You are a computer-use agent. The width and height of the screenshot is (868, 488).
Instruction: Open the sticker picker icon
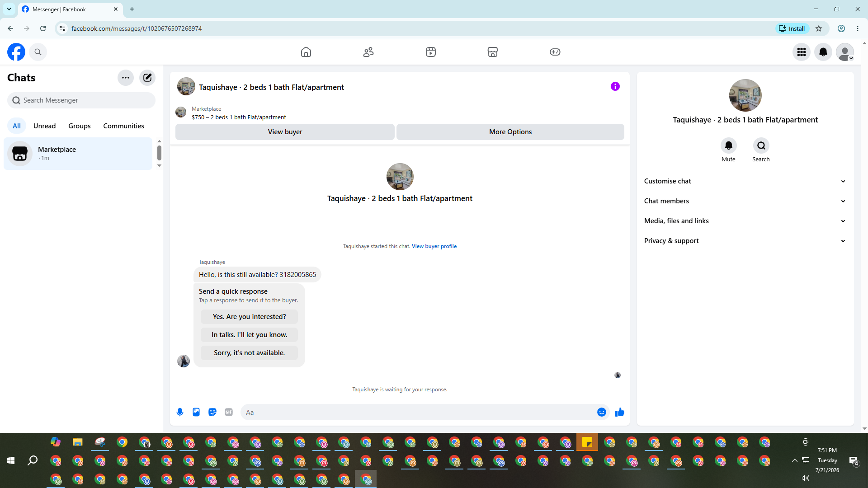click(x=212, y=412)
